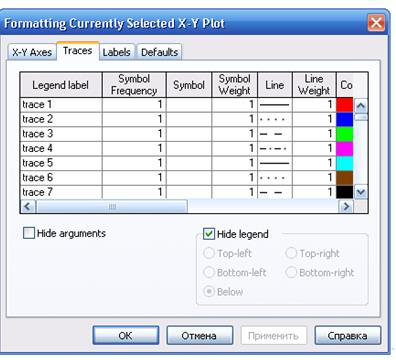Pick the green color of trace 3
The height and width of the screenshot is (360, 396).
(x=345, y=134)
